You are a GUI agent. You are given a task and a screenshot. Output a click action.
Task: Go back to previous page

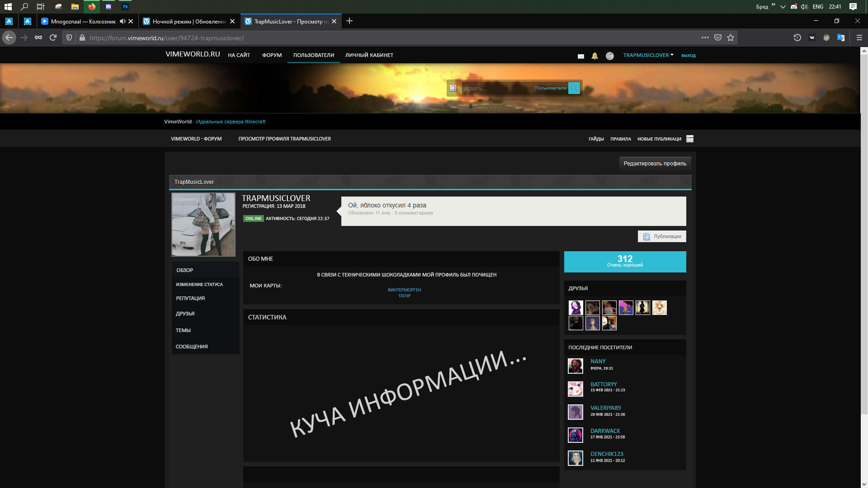[x=9, y=38]
